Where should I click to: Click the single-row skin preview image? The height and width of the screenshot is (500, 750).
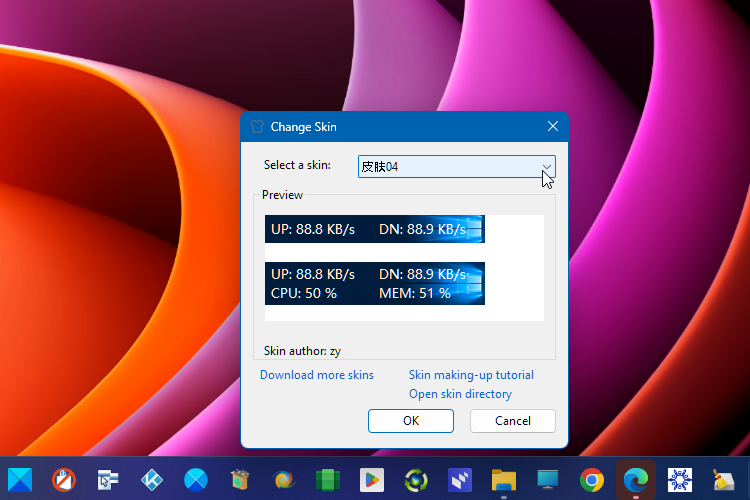pyautogui.click(x=375, y=229)
